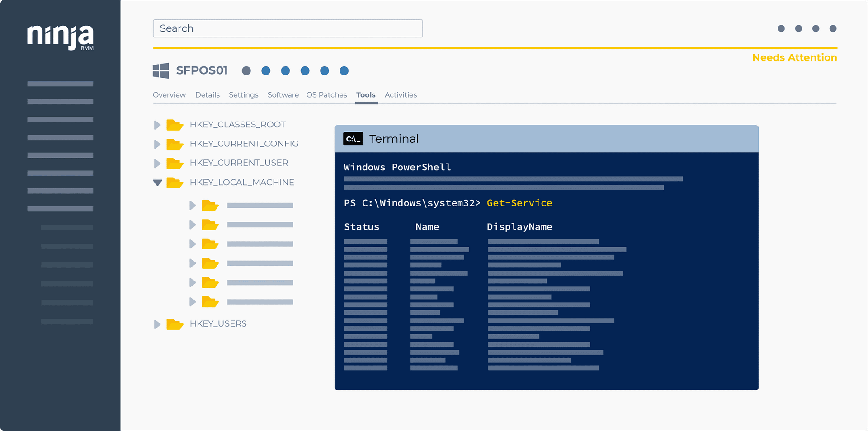The height and width of the screenshot is (431, 868).
Task: Expand the first subfolder under HKEY_LOCAL_MACHINE
Action: coord(193,206)
